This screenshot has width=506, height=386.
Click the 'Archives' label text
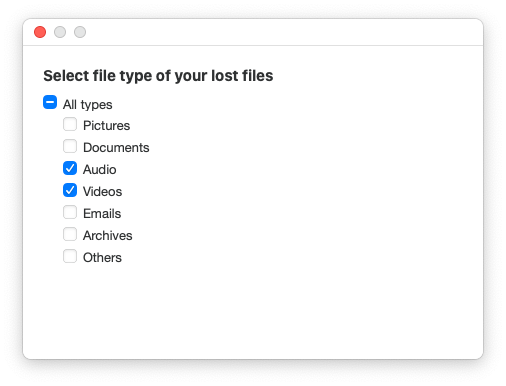(x=107, y=236)
